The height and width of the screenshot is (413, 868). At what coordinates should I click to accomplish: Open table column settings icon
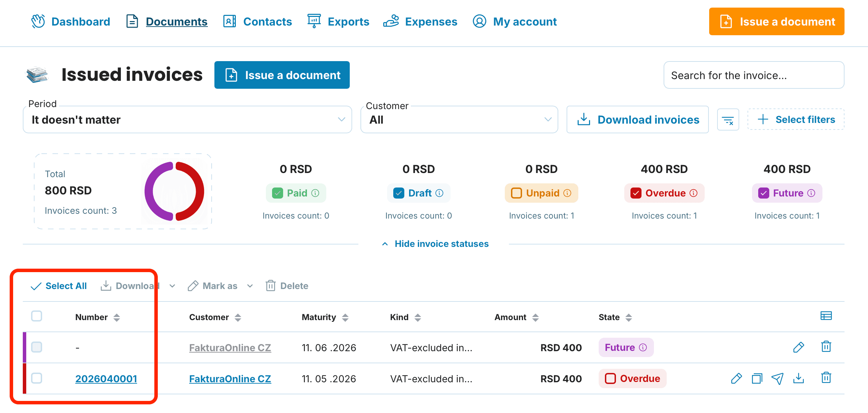click(826, 316)
